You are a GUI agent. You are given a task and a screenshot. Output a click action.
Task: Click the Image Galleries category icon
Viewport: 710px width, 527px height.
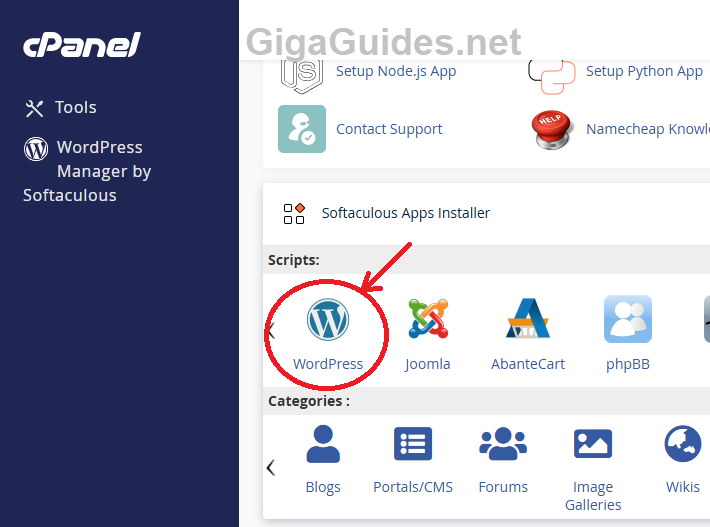(x=593, y=444)
